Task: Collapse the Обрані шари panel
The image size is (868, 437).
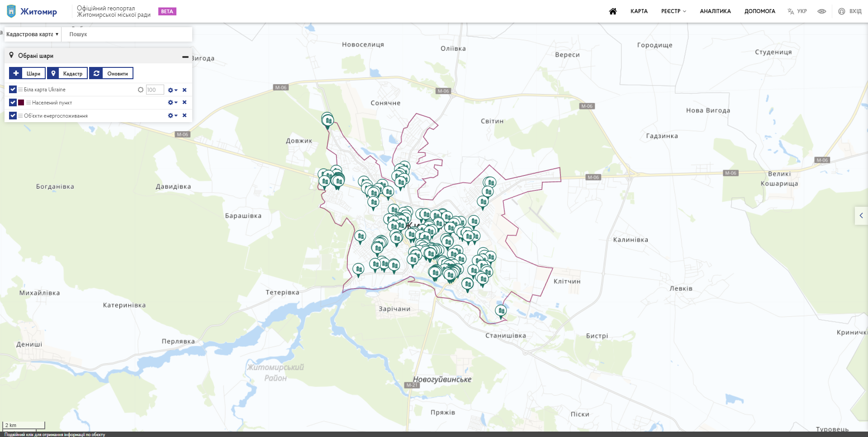Action: pyautogui.click(x=185, y=57)
